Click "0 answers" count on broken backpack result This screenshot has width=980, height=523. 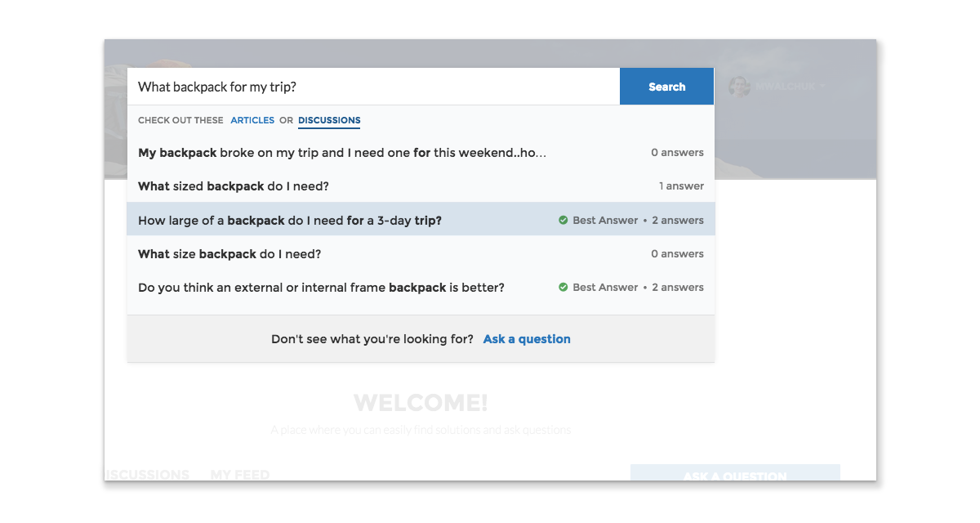(x=677, y=153)
